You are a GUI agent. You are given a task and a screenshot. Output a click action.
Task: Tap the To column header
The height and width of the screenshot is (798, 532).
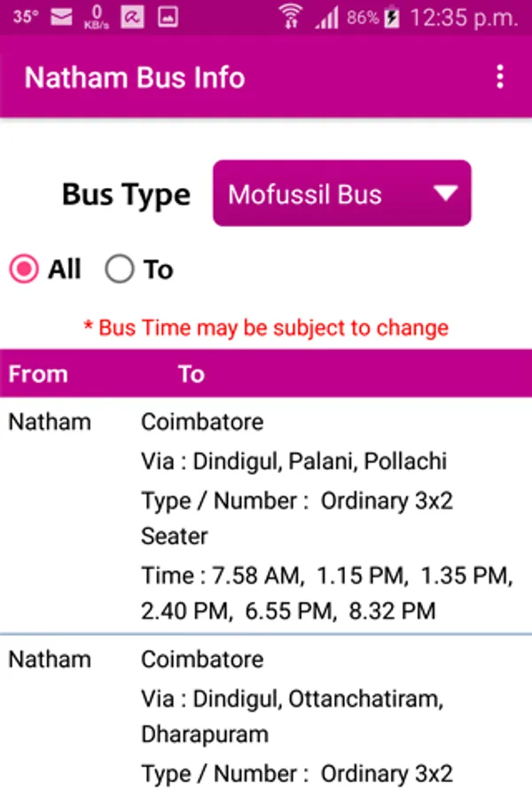click(191, 374)
